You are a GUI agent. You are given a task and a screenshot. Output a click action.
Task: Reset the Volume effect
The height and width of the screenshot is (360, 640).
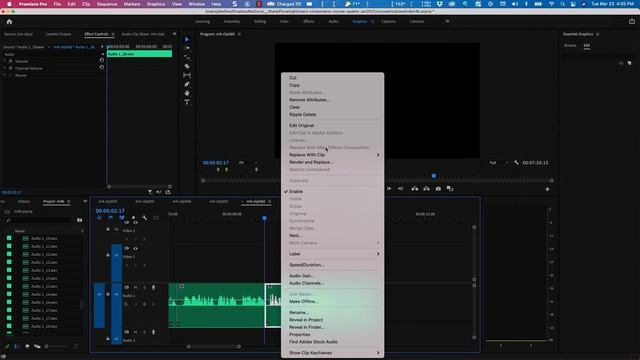(102, 60)
